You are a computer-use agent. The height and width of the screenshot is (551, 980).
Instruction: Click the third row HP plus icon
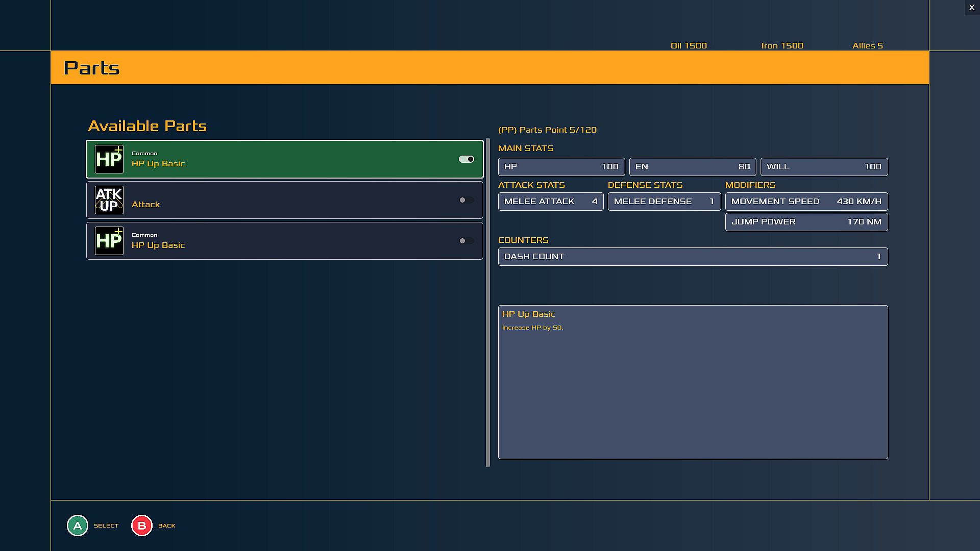109,241
